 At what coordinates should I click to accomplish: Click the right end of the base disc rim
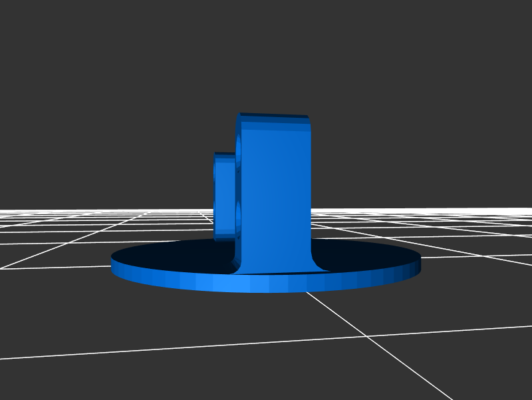point(416,266)
